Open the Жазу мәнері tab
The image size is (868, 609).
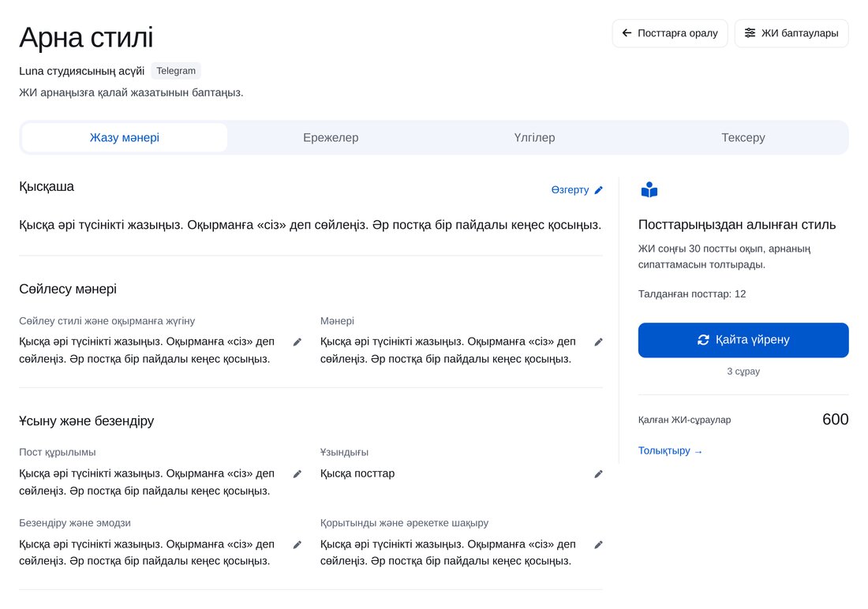pos(125,137)
